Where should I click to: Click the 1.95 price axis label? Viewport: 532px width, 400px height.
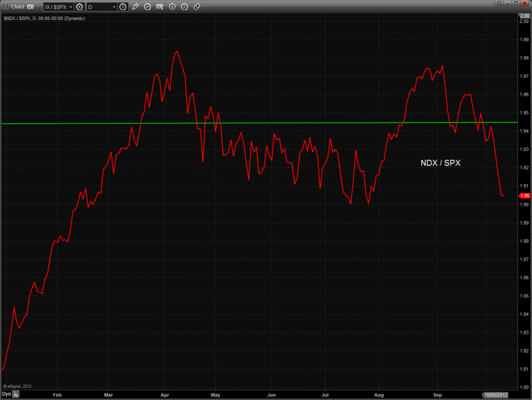tap(524, 113)
